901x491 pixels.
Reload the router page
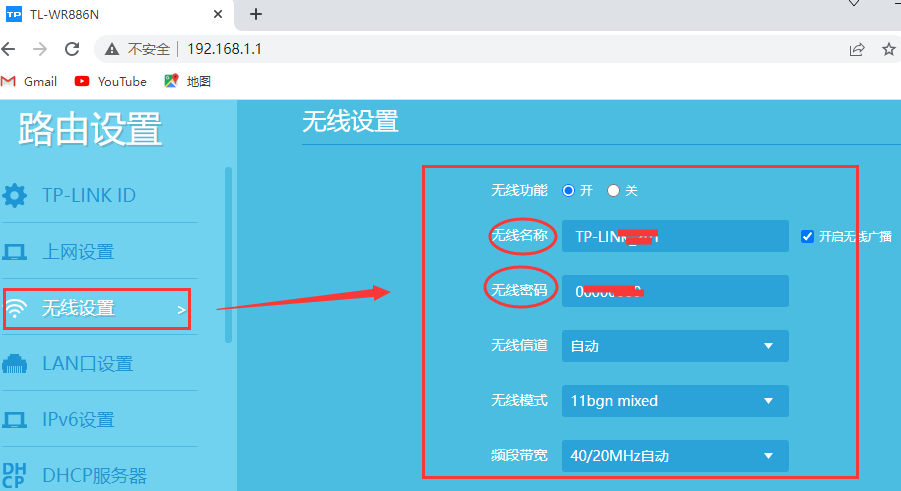72,49
